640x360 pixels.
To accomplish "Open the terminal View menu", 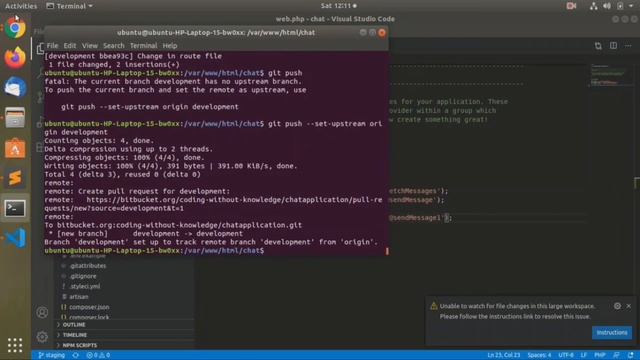I will (89, 46).
